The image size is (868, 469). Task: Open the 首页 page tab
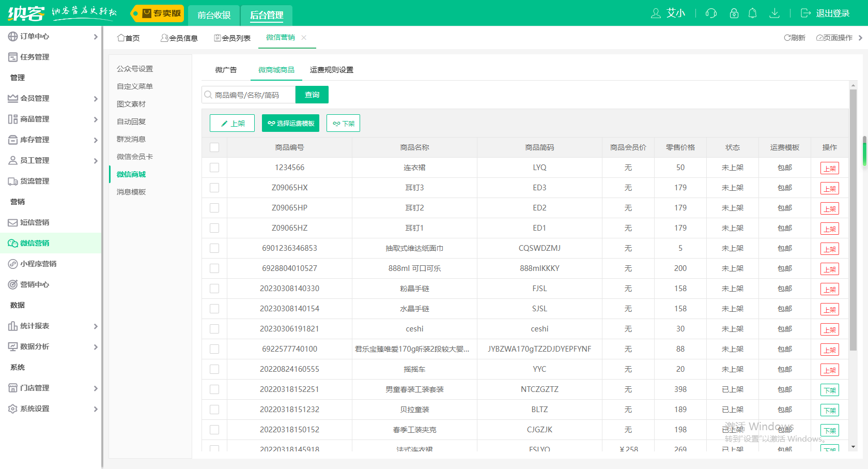coord(129,38)
